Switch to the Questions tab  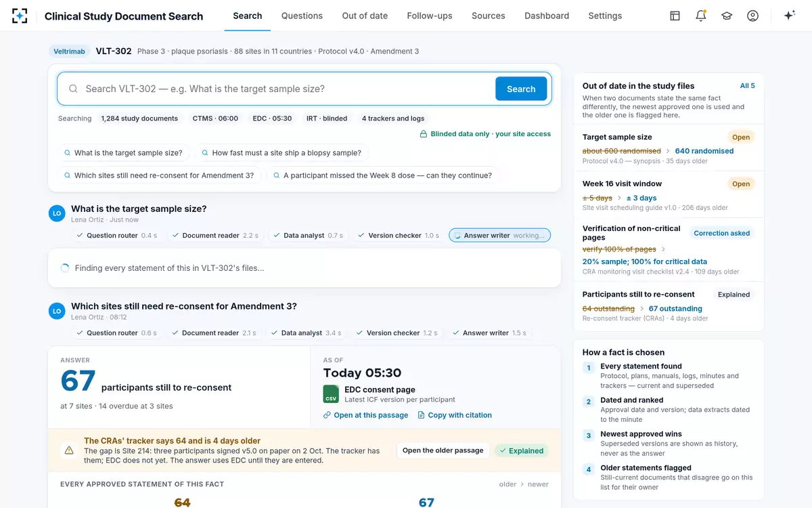[x=302, y=16]
